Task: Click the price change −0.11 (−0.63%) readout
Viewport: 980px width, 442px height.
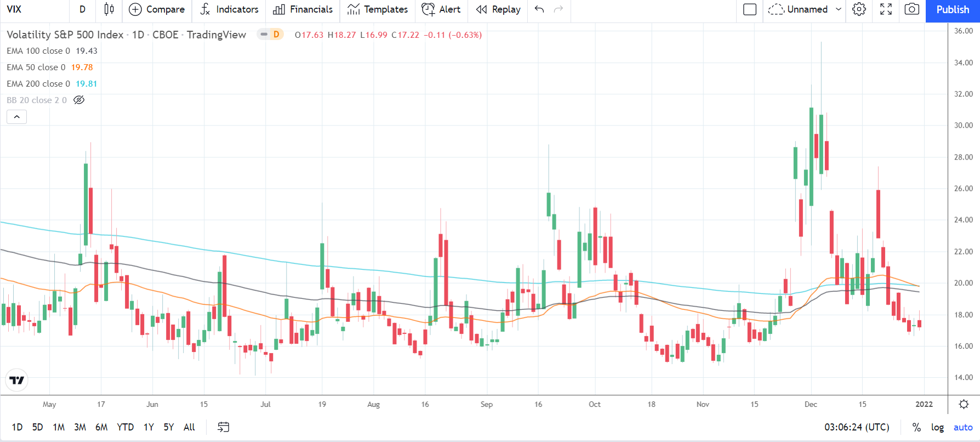Action: point(453,35)
